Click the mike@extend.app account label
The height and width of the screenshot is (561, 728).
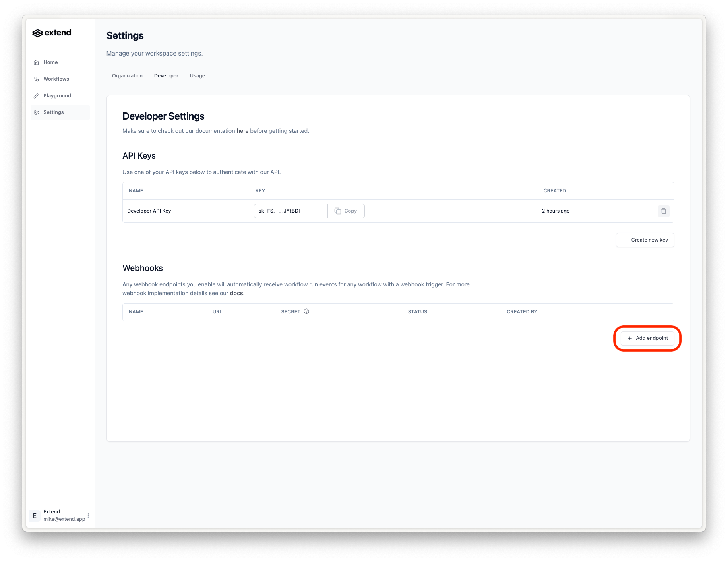click(64, 519)
